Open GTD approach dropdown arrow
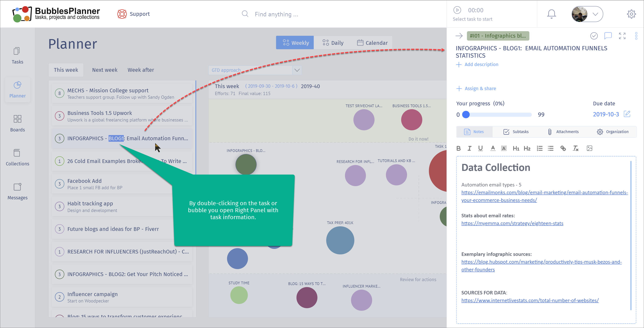Viewport: 644px width, 328px height. [x=297, y=70]
